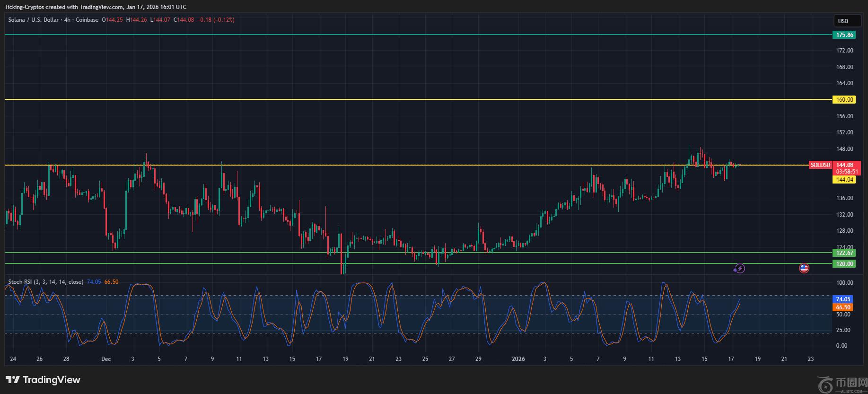Select the 122.67 green price label
The height and width of the screenshot is (394, 868).
[844, 253]
